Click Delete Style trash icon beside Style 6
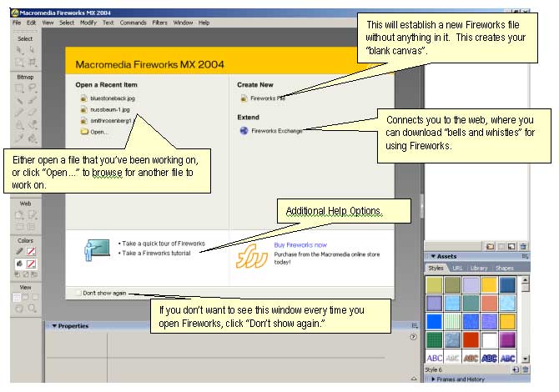The width and height of the screenshot is (559, 392). (525, 369)
